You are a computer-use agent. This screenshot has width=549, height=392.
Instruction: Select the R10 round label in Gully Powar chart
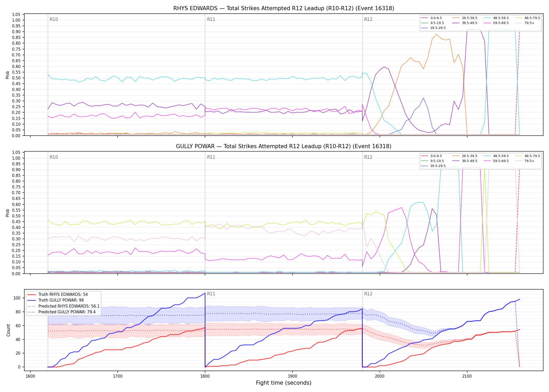click(x=54, y=157)
